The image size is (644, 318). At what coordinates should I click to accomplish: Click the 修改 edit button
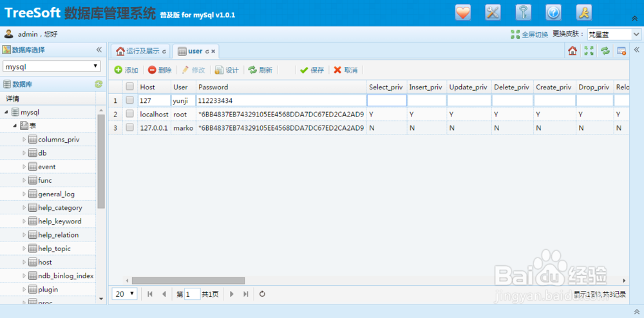(193, 70)
